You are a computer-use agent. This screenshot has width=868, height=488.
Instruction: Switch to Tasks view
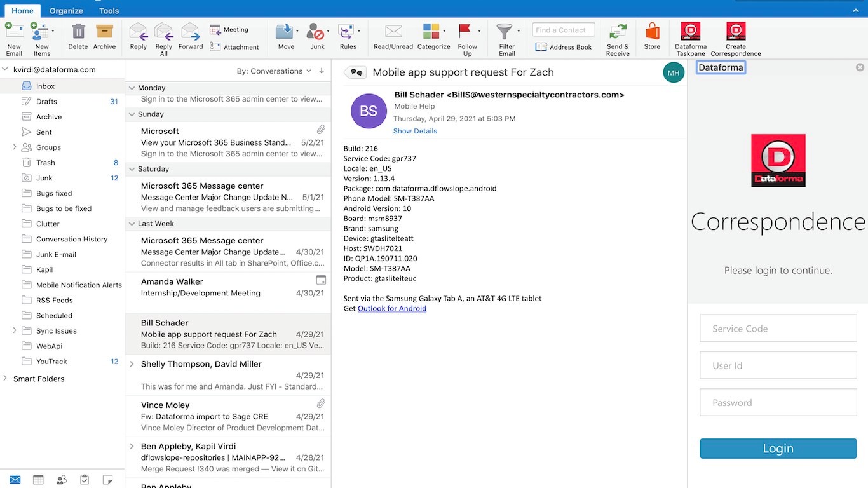click(85, 480)
